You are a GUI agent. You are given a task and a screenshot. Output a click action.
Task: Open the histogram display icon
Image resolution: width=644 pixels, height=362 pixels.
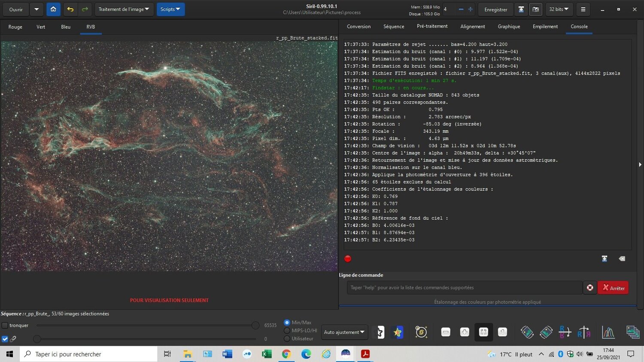coord(608,332)
